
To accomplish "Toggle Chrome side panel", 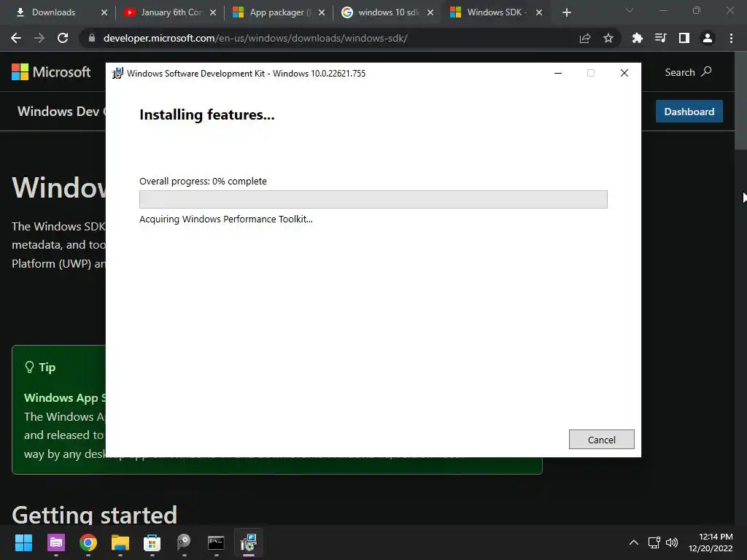I will [684, 38].
